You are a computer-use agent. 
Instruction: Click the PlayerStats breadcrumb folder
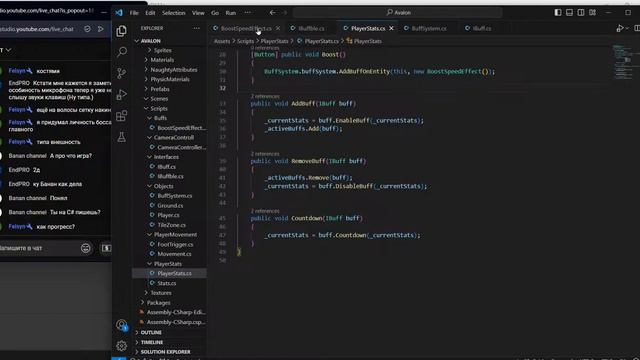tap(274, 41)
